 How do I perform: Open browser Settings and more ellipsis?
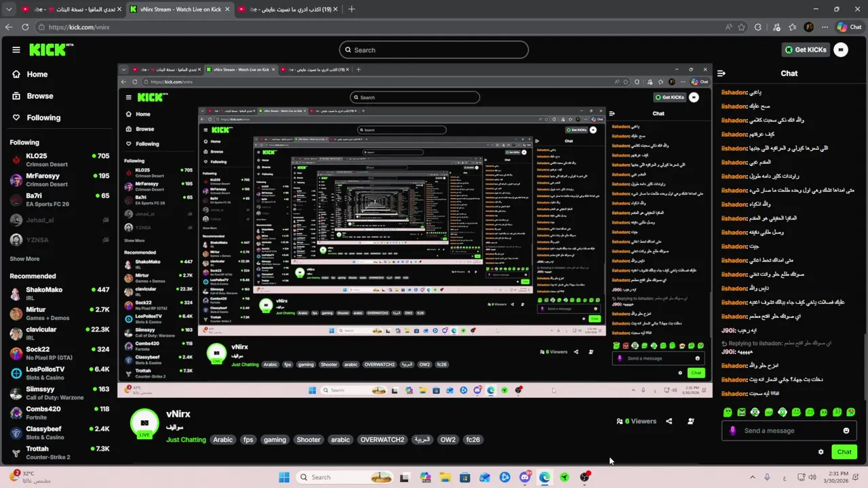click(x=825, y=27)
